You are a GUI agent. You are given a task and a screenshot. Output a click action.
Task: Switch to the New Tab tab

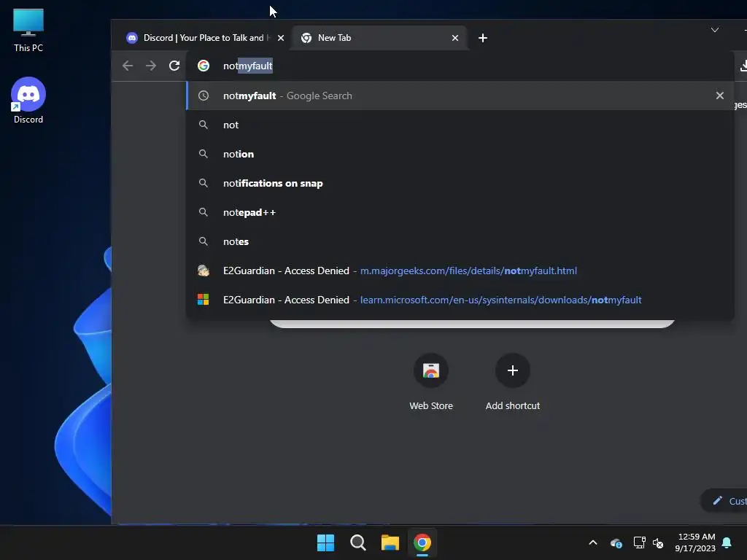pyautogui.click(x=379, y=38)
